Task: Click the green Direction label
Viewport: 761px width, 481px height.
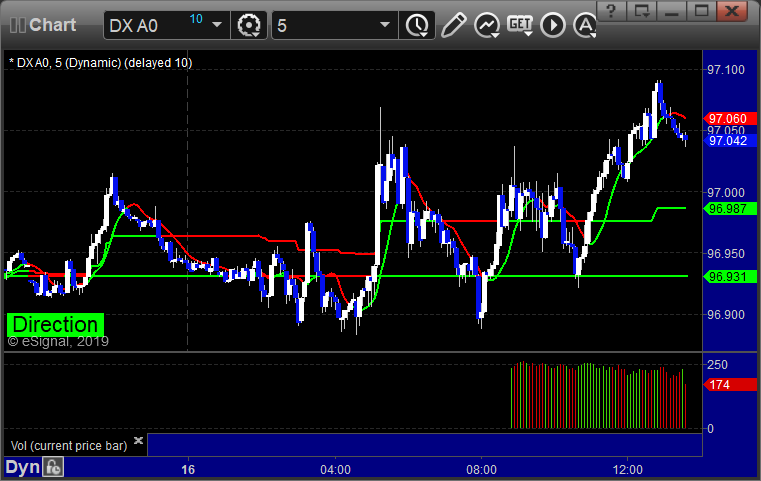Action: pyautogui.click(x=55, y=324)
